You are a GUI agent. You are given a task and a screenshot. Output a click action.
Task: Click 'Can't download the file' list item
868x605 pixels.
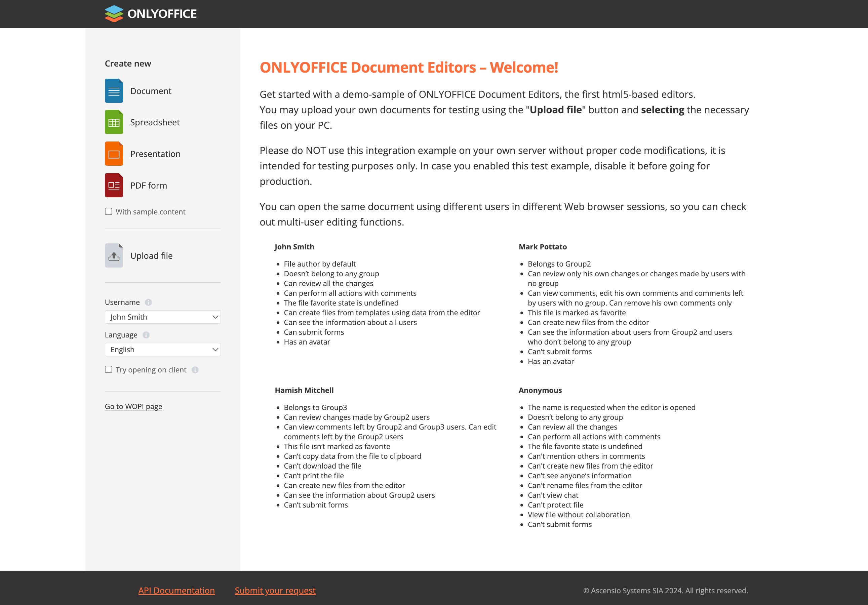(322, 466)
